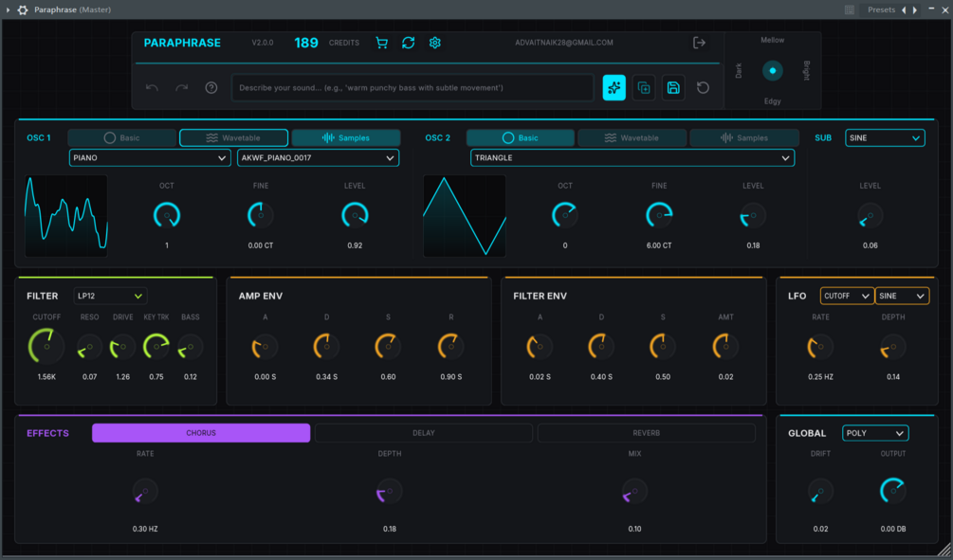953x560 pixels.
Task: Click the AMP ENV attack knob
Action: coord(265,347)
